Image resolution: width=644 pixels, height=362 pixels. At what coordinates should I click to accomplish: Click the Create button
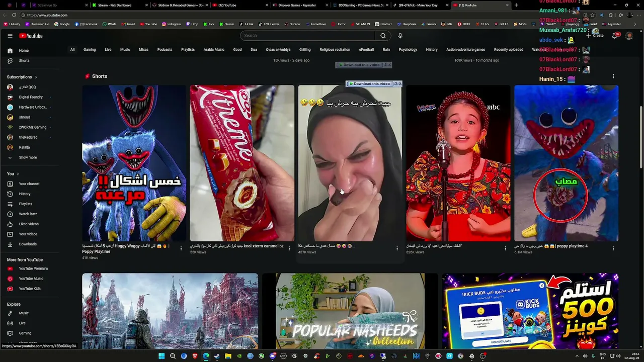point(596,36)
